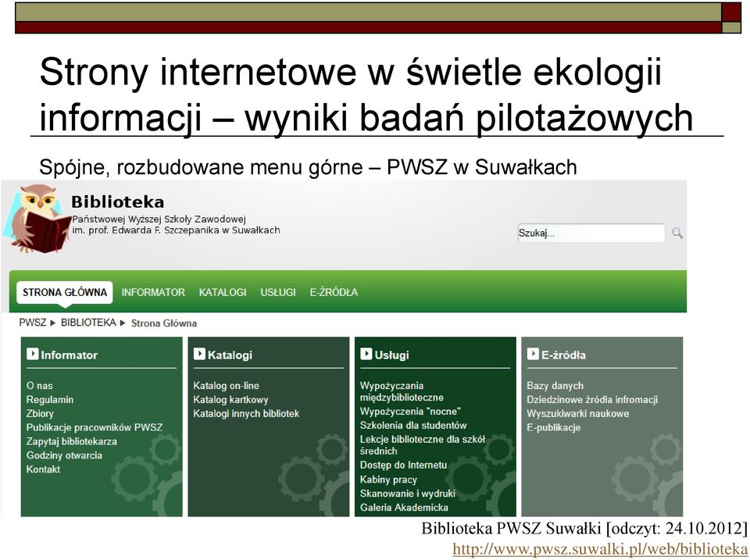This screenshot has height=560, width=750.
Task: Open the Wypożyczania międzybiblioteczne link
Action: pos(402,391)
